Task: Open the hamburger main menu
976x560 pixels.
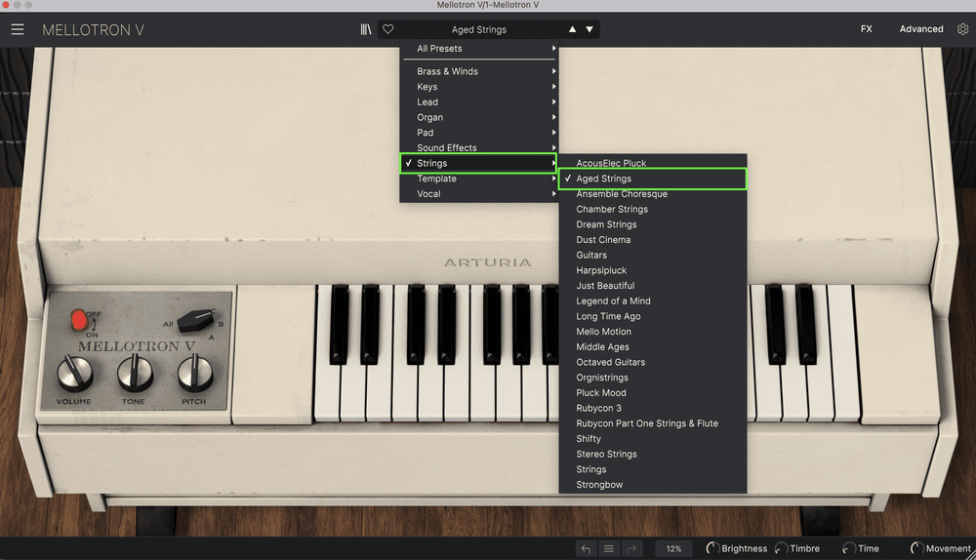Action: click(18, 29)
